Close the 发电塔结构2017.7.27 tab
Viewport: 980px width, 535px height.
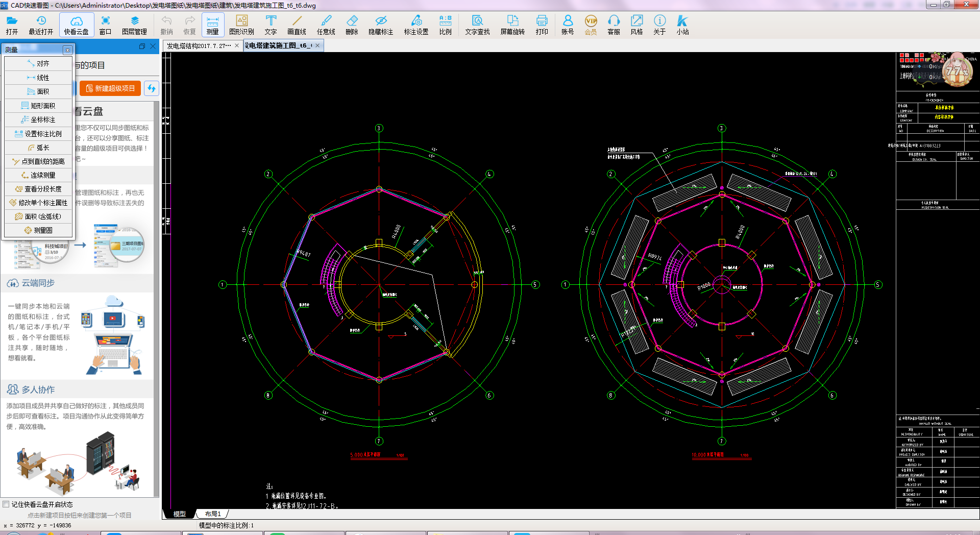pos(237,45)
